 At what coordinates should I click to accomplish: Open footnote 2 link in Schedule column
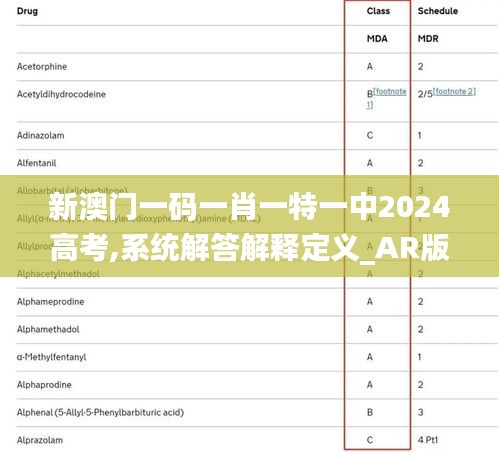point(454,91)
